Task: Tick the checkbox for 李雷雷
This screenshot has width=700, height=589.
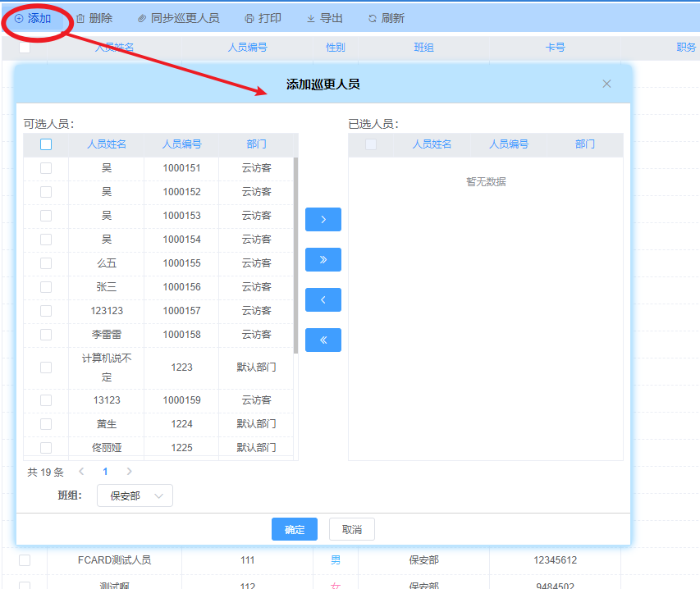Action: tap(46, 335)
